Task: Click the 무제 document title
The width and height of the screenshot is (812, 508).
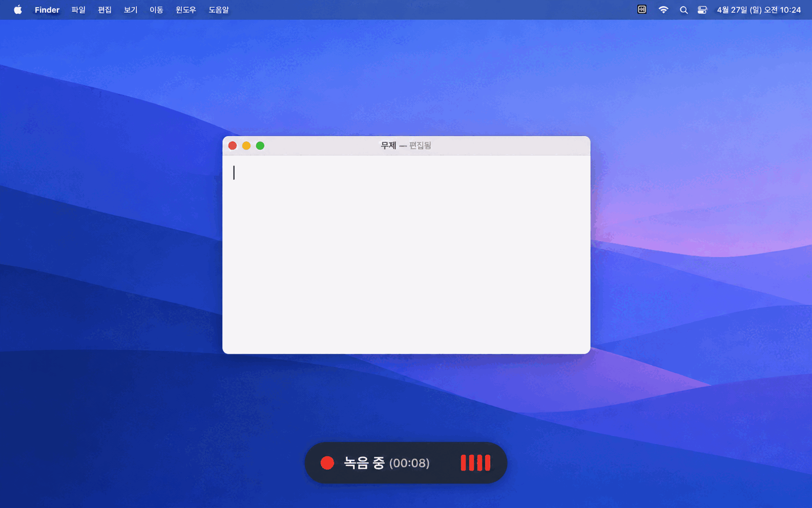Action: (x=388, y=146)
